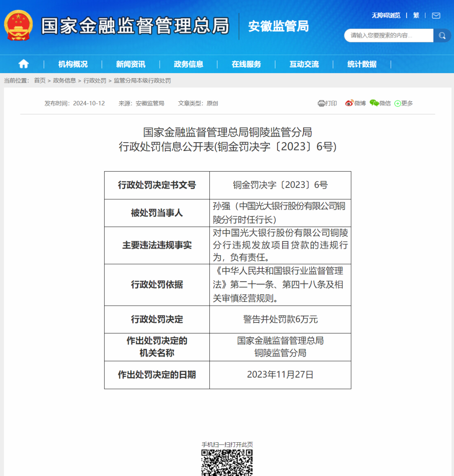Click 无障碍浏览 link
Viewport: 454px width, 476px height.
386,16
